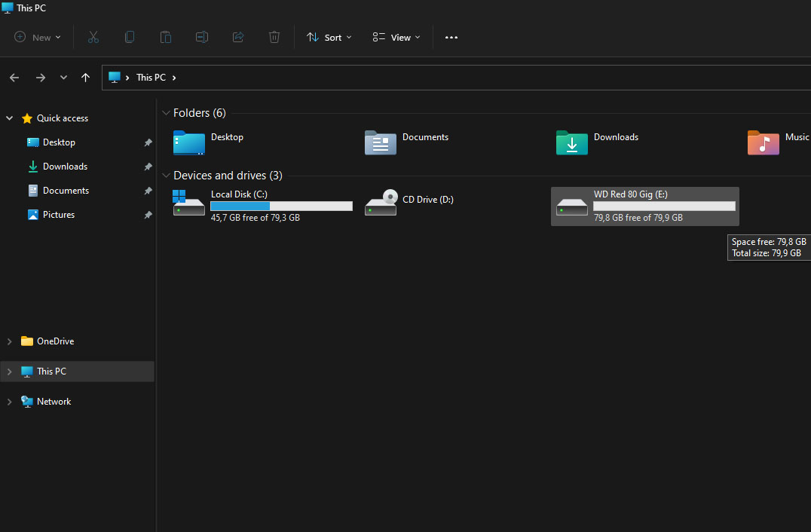
Task: Go up one level with Up arrow
Action: point(85,78)
